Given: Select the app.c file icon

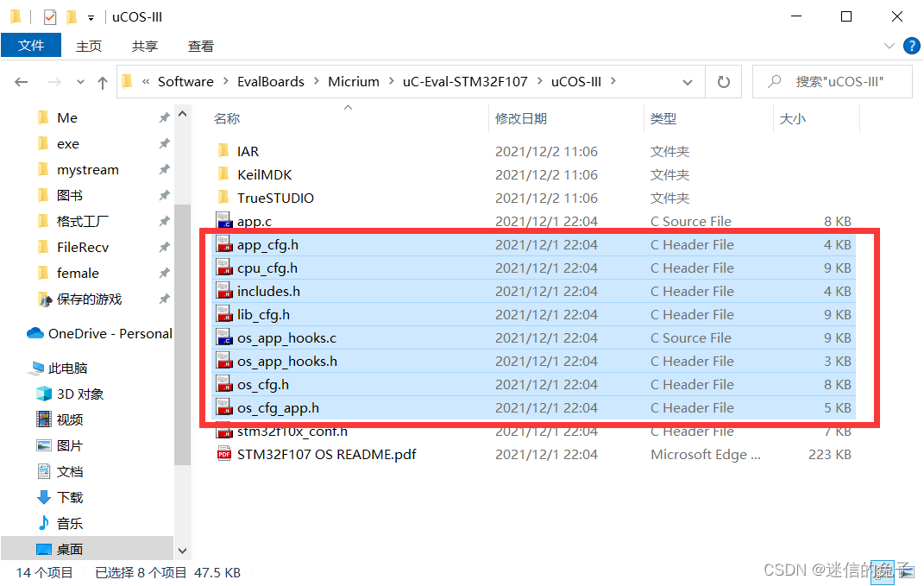Looking at the screenshot, I should coord(224,221).
